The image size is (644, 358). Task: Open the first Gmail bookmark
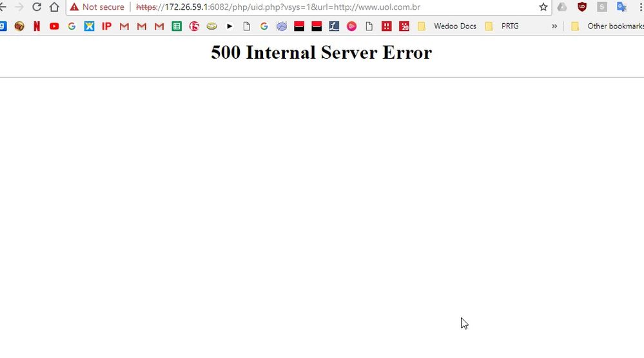[124, 26]
